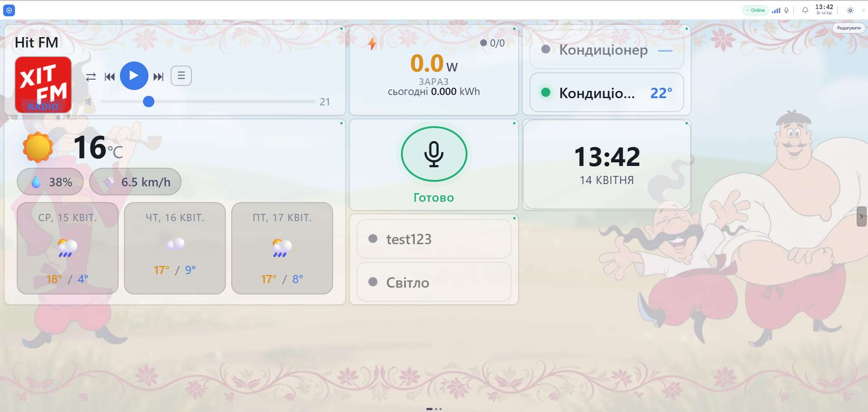Screen dimensions: 868x412
Task: Click the active page indicator dash at bottom
Action: [429, 409]
